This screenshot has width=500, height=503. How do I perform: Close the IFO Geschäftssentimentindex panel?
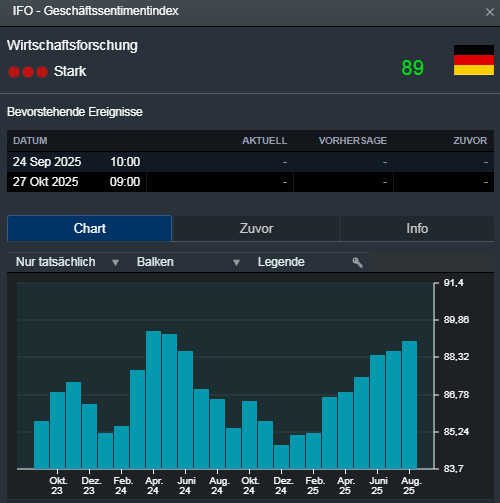[x=489, y=12]
